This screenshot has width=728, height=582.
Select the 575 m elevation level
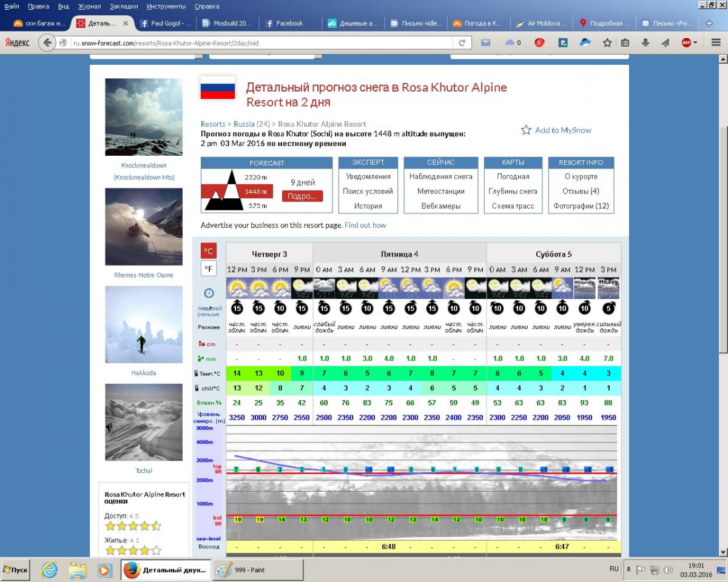tap(257, 206)
